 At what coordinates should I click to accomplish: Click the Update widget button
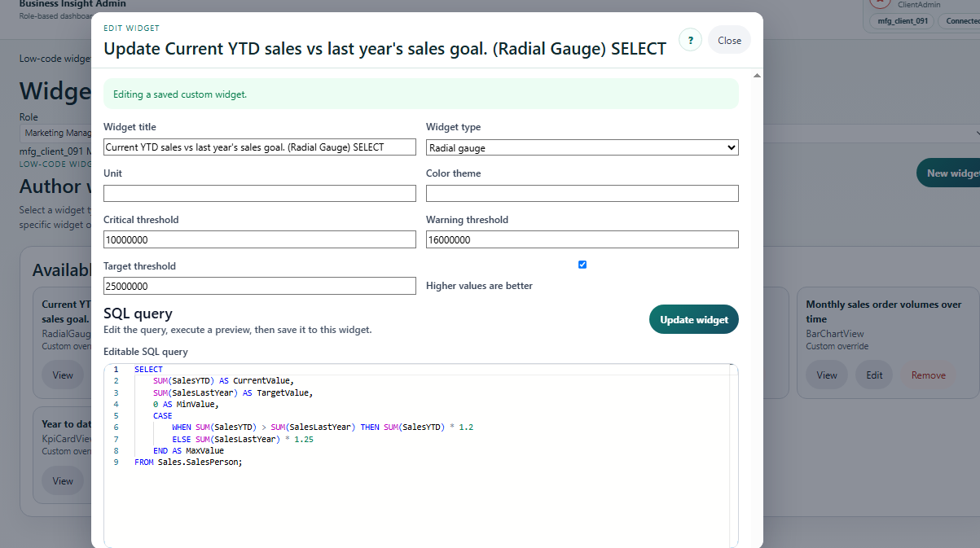(694, 319)
